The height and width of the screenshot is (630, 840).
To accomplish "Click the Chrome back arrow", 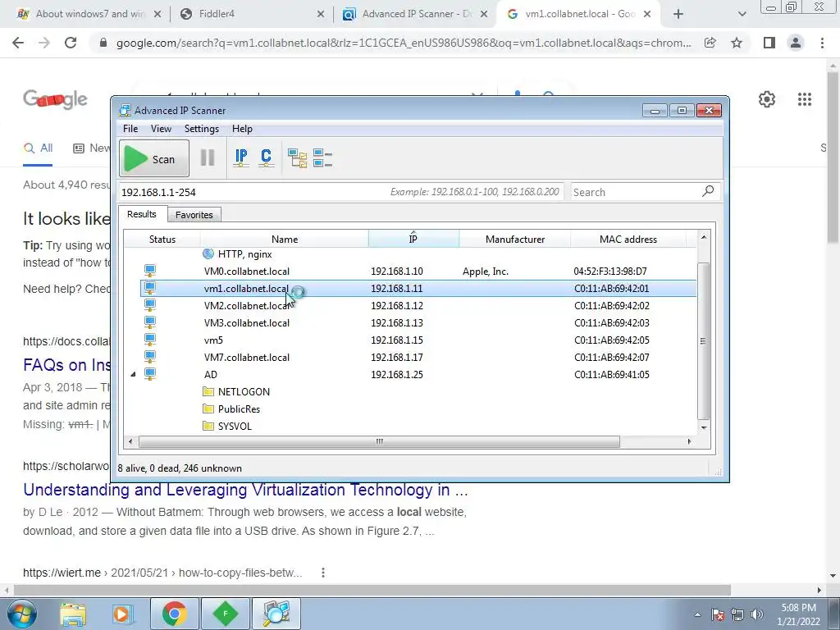I will 18,43.
